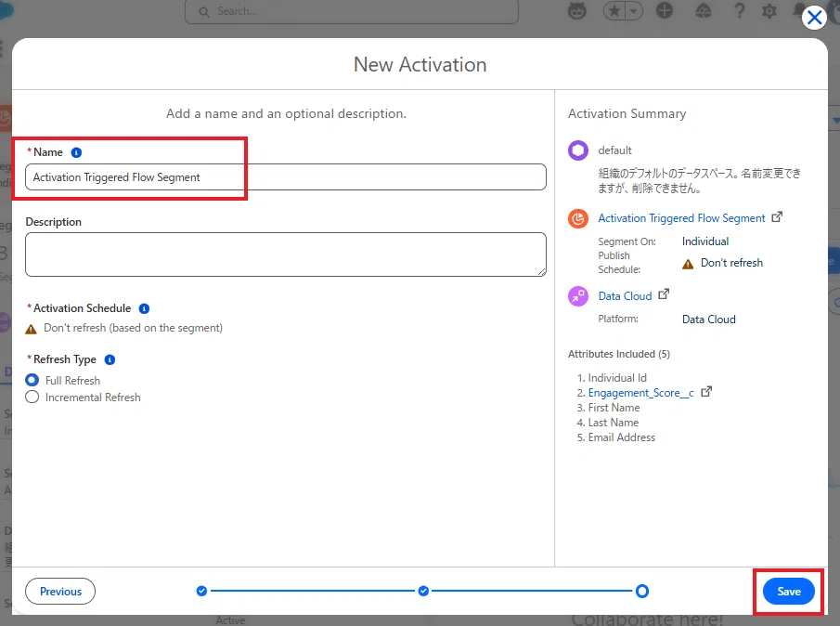Click the Astro mascot icon in header
The width and height of the screenshot is (840, 626).
pyautogui.click(x=577, y=11)
